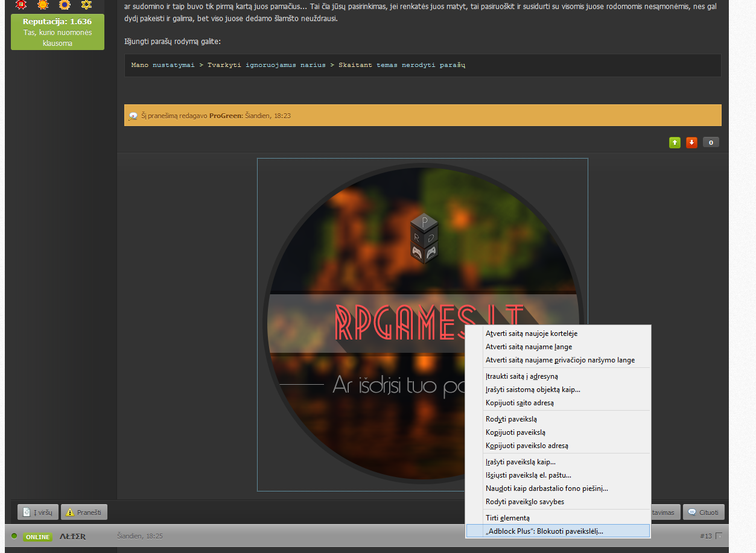Click the red sun medal badge
Viewport: 756px width, 553px height.
(x=21, y=5)
